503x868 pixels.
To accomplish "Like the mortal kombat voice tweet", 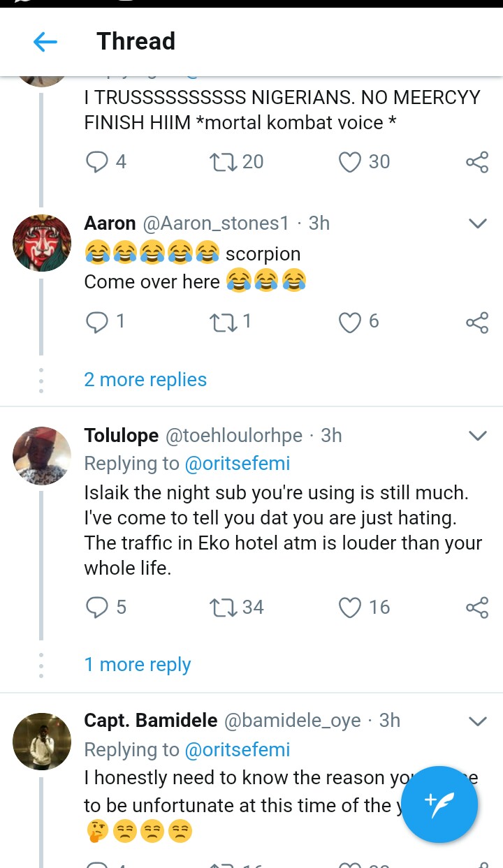I will click(349, 162).
